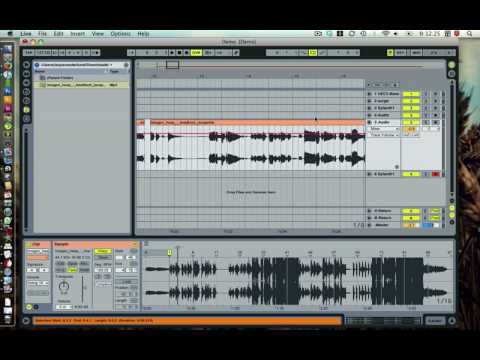Click the browser search icon
Screen dimensions: 480x360
(126, 65)
